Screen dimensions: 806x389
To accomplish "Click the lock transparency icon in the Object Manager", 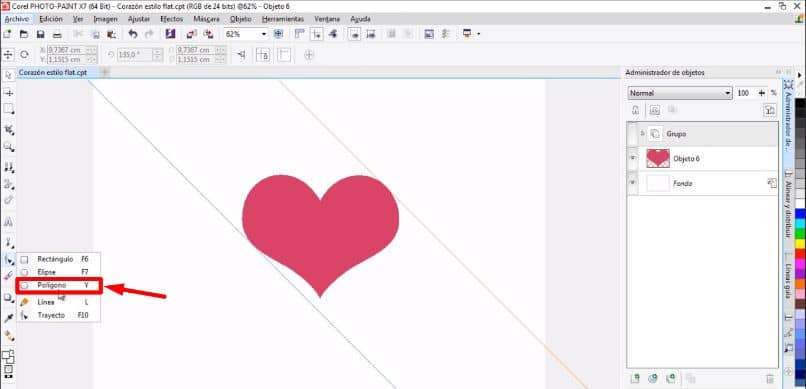I will coord(635,109).
